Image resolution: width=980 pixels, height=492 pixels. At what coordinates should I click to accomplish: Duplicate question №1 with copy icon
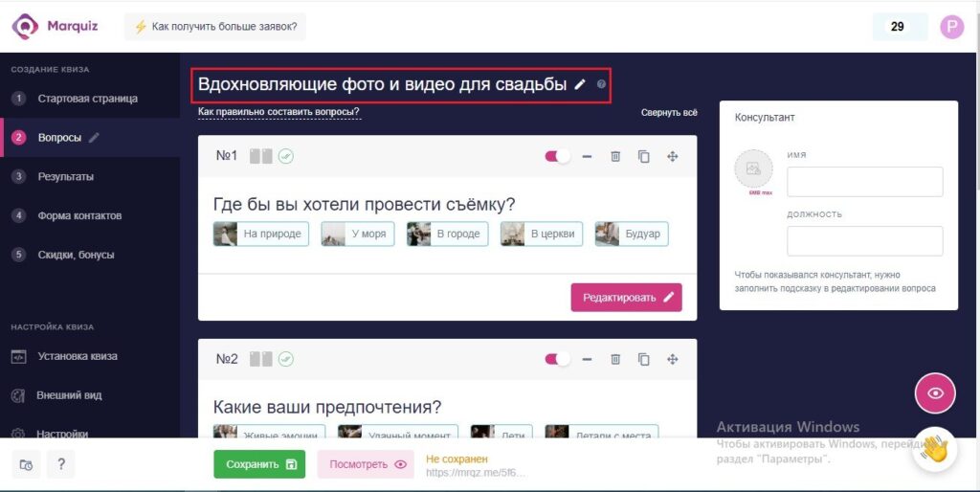tap(644, 156)
